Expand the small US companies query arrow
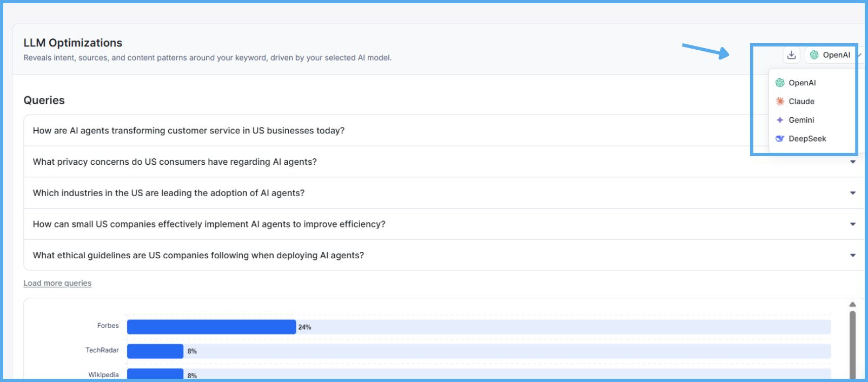868x382 pixels. 852,224
